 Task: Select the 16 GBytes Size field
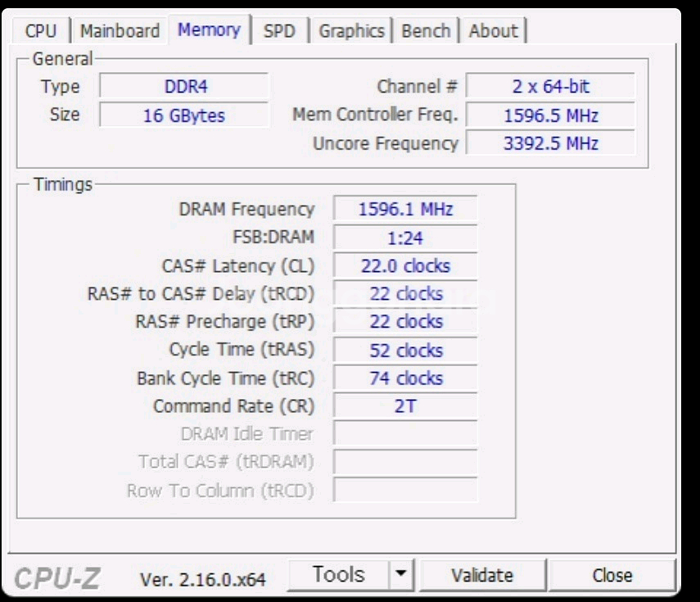(184, 115)
